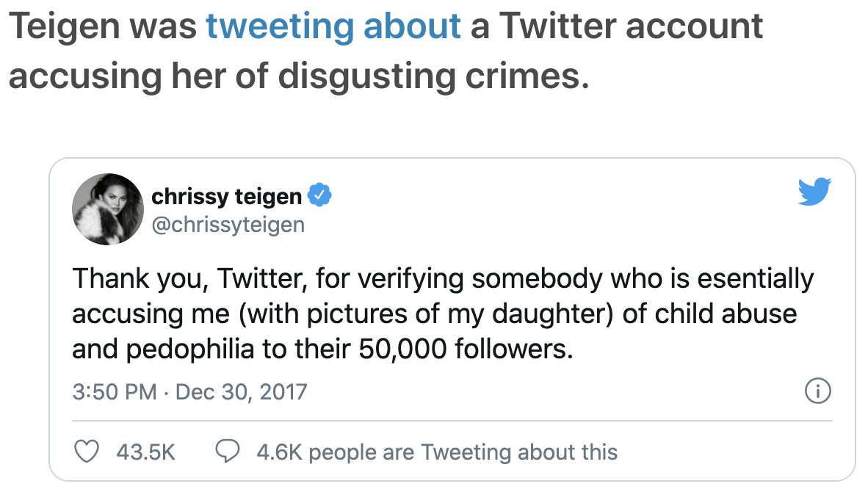
Task: Follow the "tweeting about" hyperlink
Action: 333,27
